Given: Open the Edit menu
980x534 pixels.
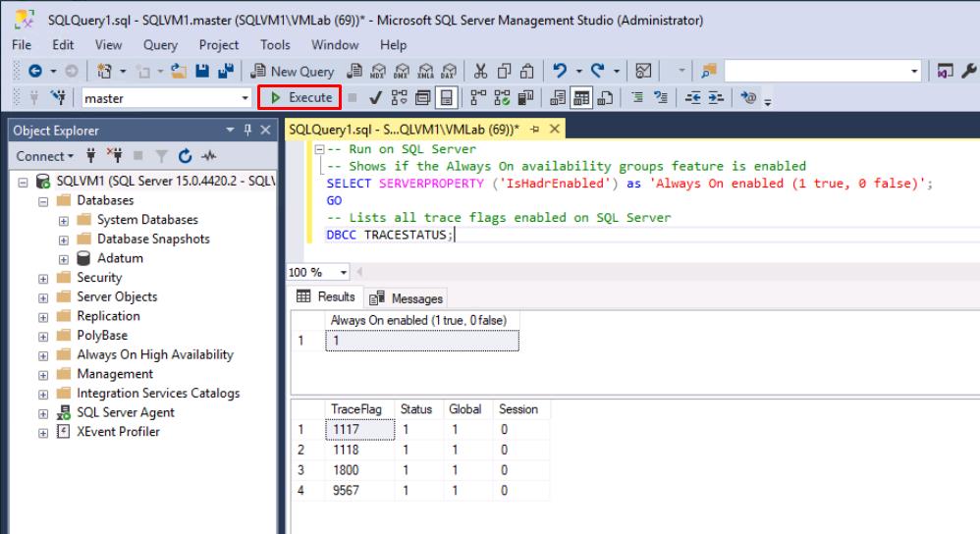Looking at the screenshot, I should point(63,45).
